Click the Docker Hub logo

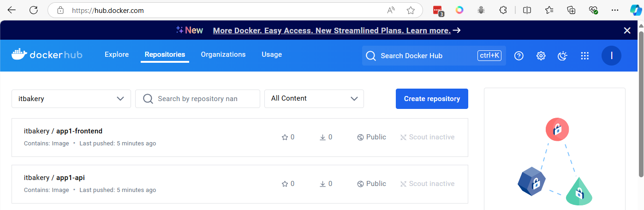[47, 55]
